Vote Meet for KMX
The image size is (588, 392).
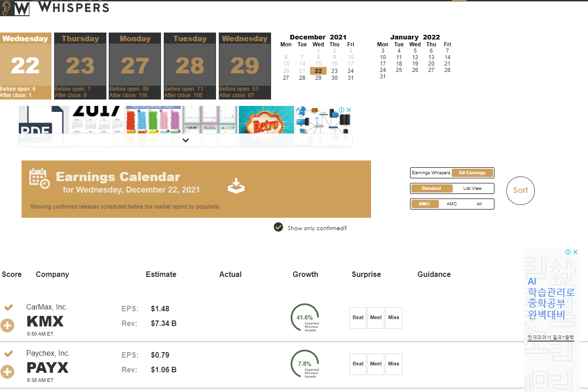click(376, 318)
